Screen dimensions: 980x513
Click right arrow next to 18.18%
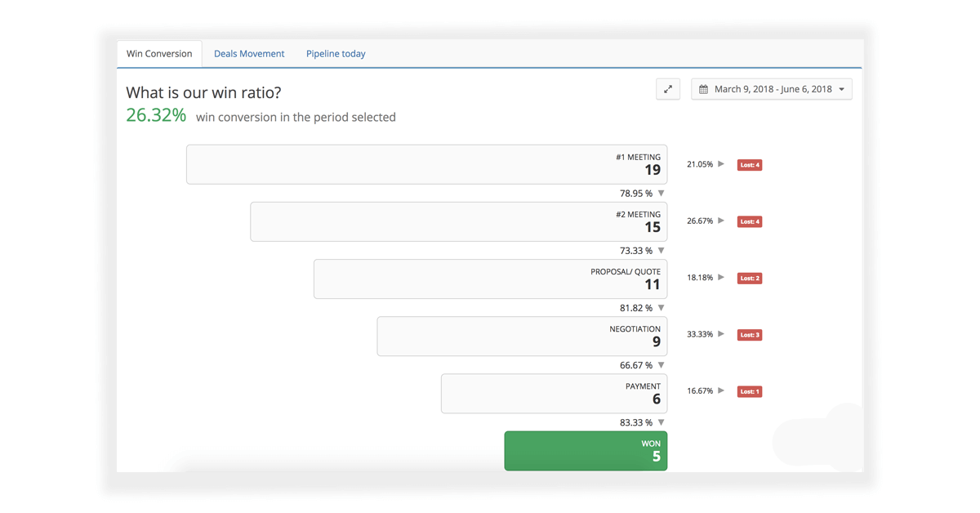pyautogui.click(x=721, y=278)
